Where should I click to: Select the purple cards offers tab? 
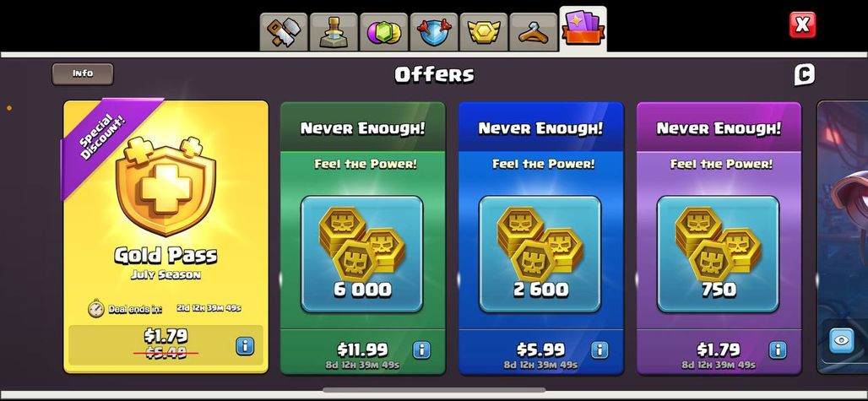[x=583, y=29]
